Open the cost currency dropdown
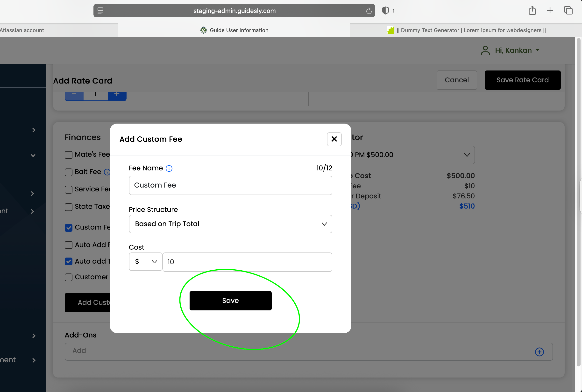The image size is (582, 392). coord(146,262)
